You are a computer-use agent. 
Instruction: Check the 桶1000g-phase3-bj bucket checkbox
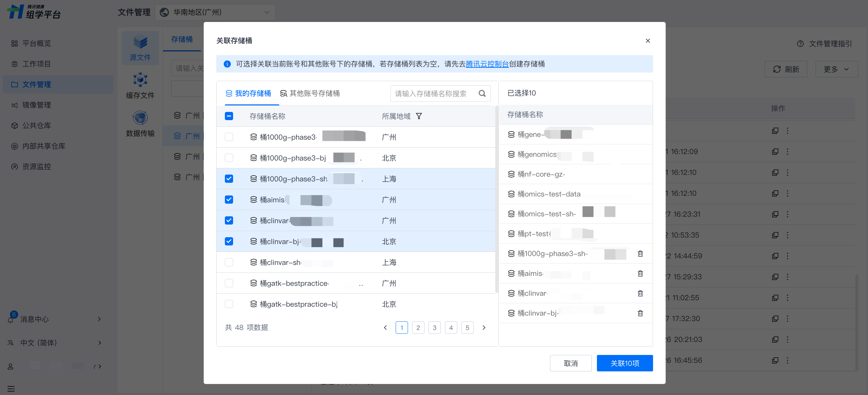[x=229, y=158]
